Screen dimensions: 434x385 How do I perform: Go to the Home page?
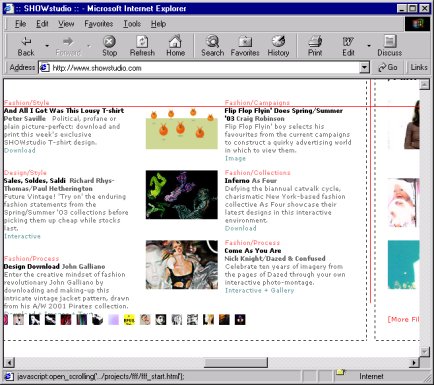point(175,46)
